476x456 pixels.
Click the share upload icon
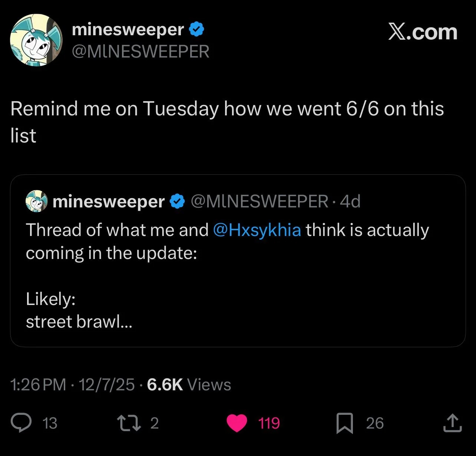[x=452, y=423]
